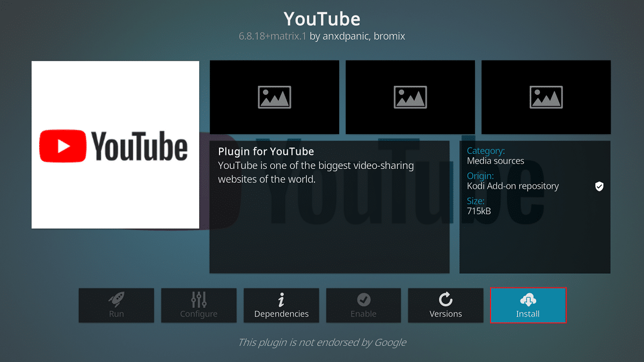Image resolution: width=644 pixels, height=362 pixels.
Task: Click the 'Size:' label
Action: click(475, 201)
